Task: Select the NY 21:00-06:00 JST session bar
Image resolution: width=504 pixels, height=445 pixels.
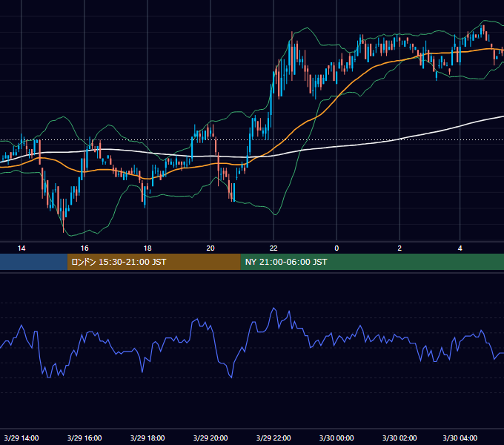Action: pyautogui.click(x=372, y=262)
